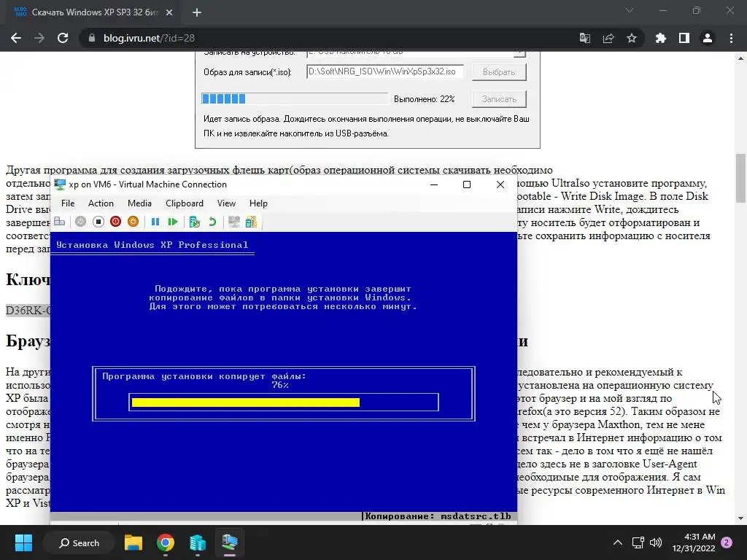This screenshot has width=747, height=560.
Task: Open the notification center badge
Action: pyautogui.click(x=727, y=542)
